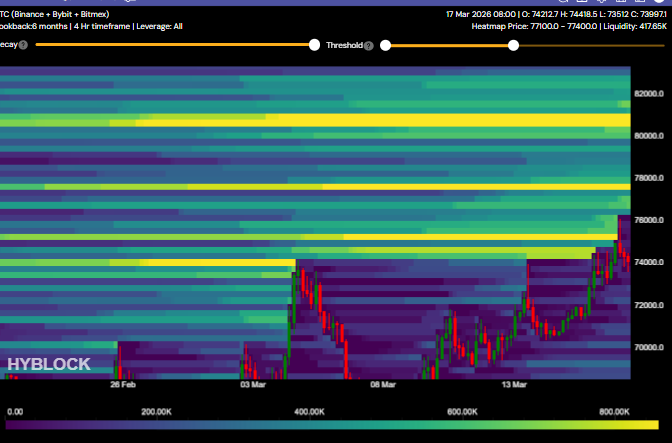The height and width of the screenshot is (443, 672).
Task: Click the Threshold slider's right handle
Action: click(x=513, y=45)
